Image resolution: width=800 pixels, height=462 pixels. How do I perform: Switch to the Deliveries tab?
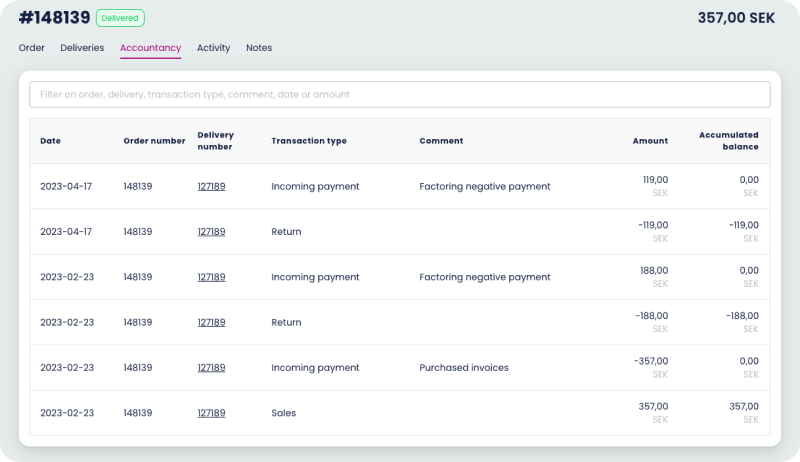(x=82, y=48)
